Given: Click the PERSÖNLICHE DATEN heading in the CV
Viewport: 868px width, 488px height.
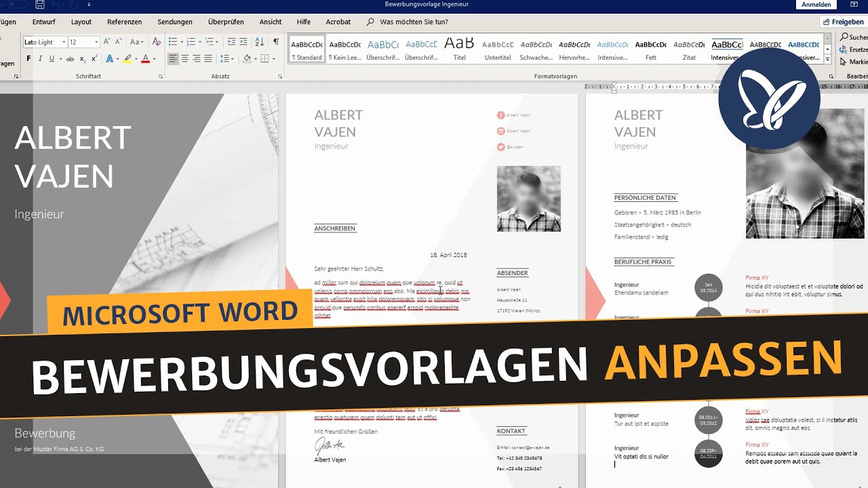Looking at the screenshot, I should click(646, 198).
